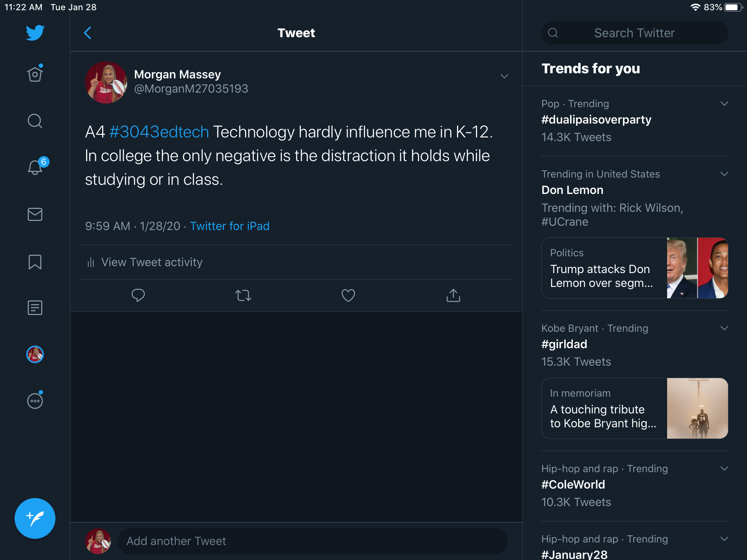Open Direct Messages envelope icon
Image resolution: width=747 pixels, height=560 pixels.
pos(35,214)
